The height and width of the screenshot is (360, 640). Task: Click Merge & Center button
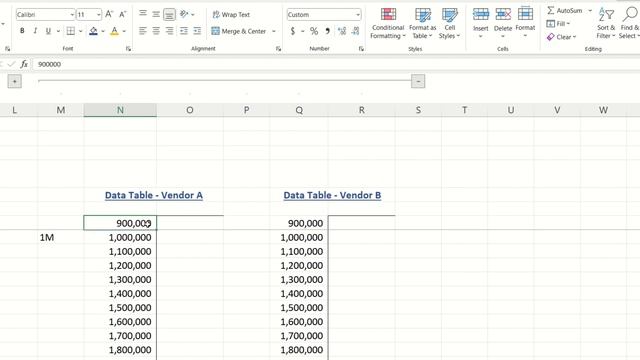(x=239, y=31)
